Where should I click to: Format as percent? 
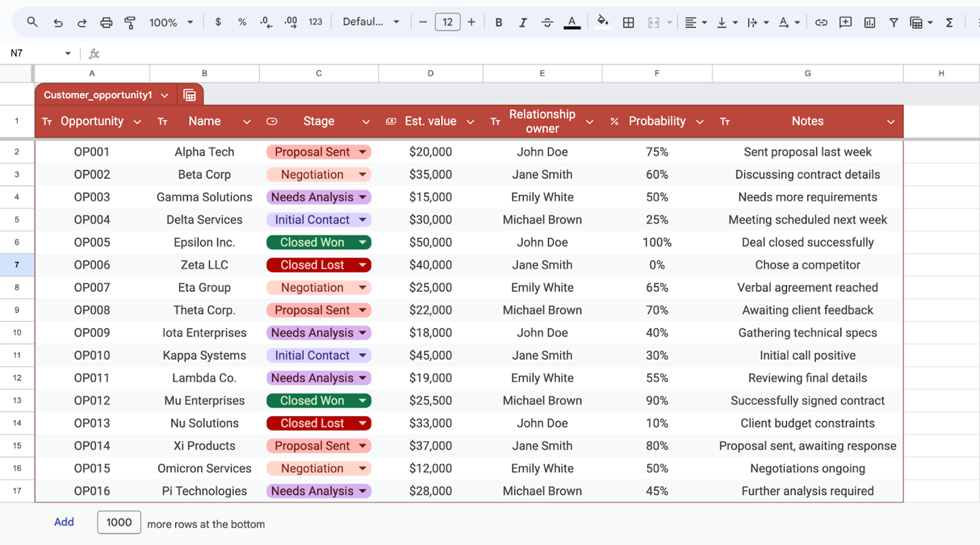(x=242, y=22)
